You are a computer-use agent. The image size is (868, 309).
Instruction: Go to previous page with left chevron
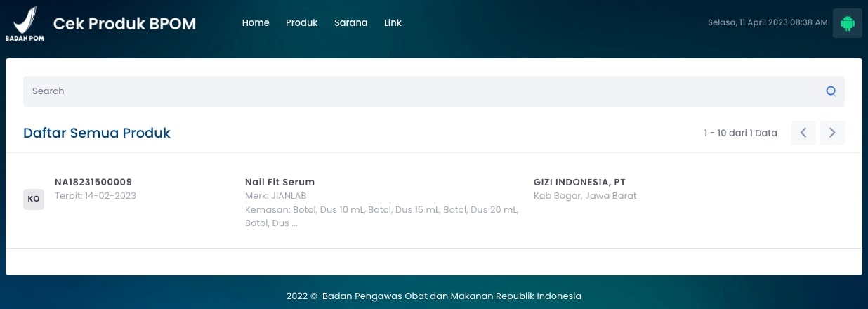[x=803, y=133]
